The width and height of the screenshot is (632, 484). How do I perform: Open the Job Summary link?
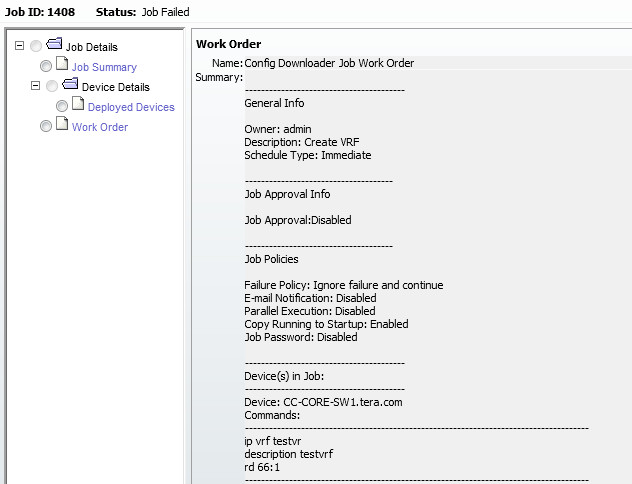[104, 67]
